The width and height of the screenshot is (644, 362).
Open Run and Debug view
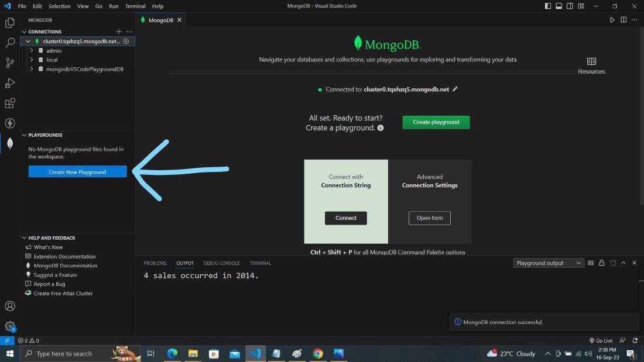[x=10, y=83]
